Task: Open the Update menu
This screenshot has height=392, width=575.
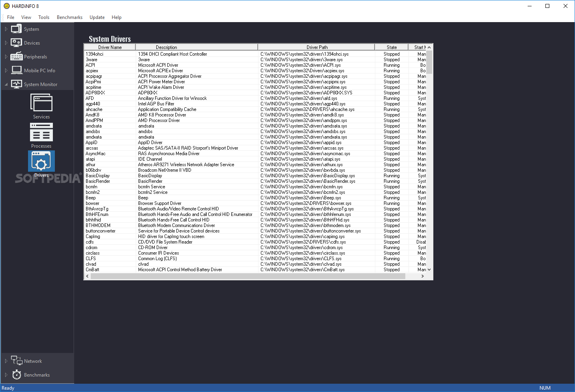Action: (x=97, y=17)
